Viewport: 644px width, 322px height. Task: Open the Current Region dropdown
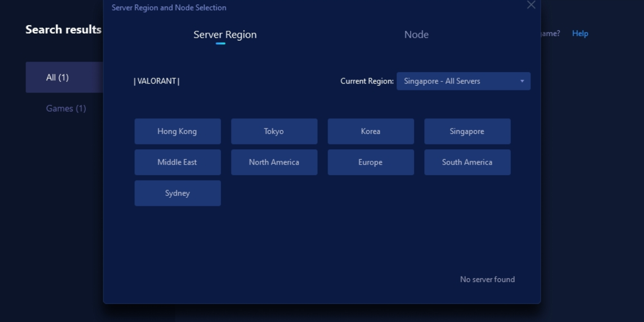(x=463, y=81)
